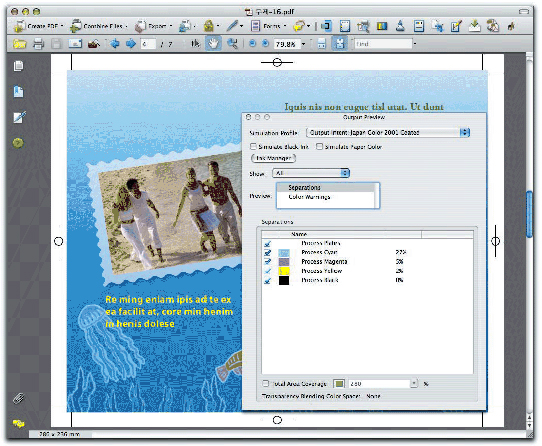
Task: Open the Combine Files menu
Action: pyautogui.click(x=99, y=26)
